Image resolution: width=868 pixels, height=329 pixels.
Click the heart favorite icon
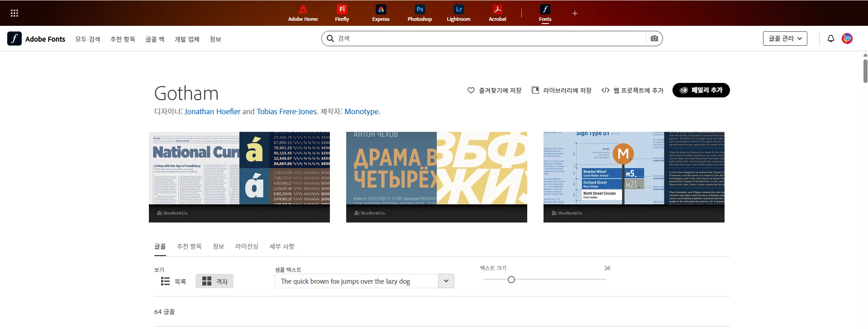click(471, 90)
